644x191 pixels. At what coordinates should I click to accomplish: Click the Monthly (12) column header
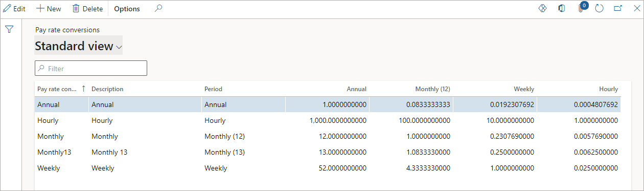coord(432,89)
